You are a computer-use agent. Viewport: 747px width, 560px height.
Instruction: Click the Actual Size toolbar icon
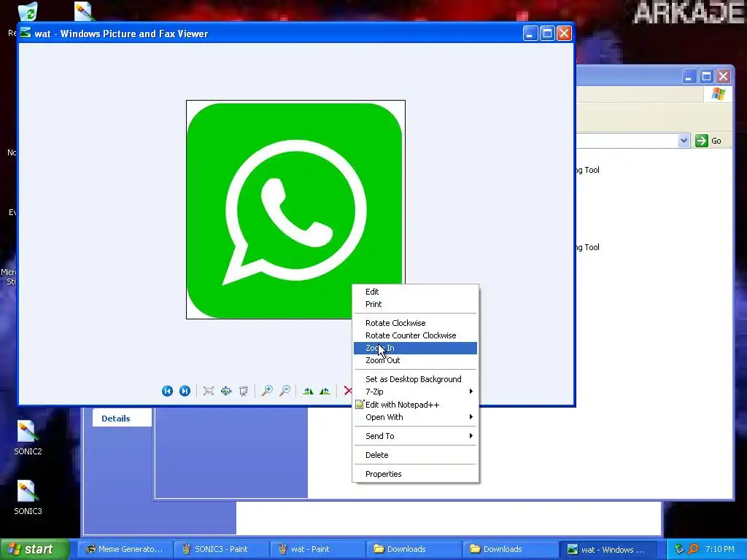pyautogui.click(x=226, y=391)
